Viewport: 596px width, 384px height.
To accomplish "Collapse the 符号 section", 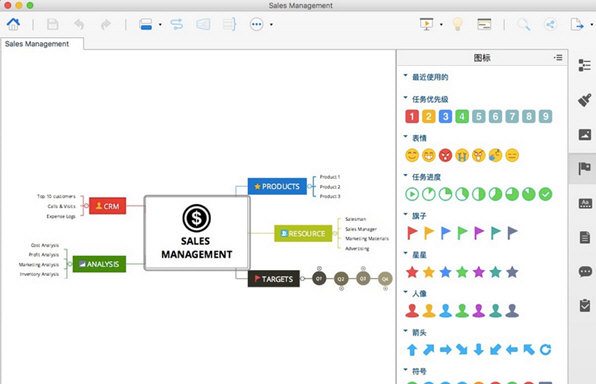I will pos(405,370).
